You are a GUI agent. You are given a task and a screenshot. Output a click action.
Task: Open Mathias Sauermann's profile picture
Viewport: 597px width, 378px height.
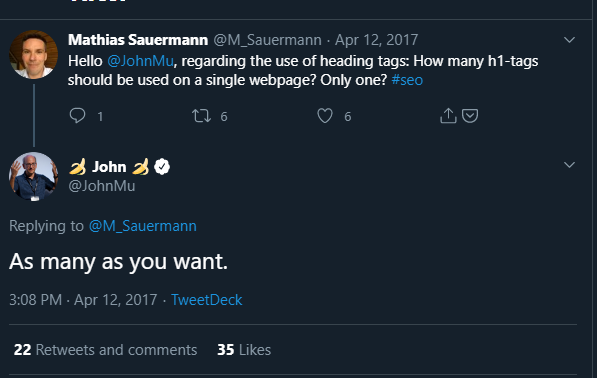pos(34,54)
